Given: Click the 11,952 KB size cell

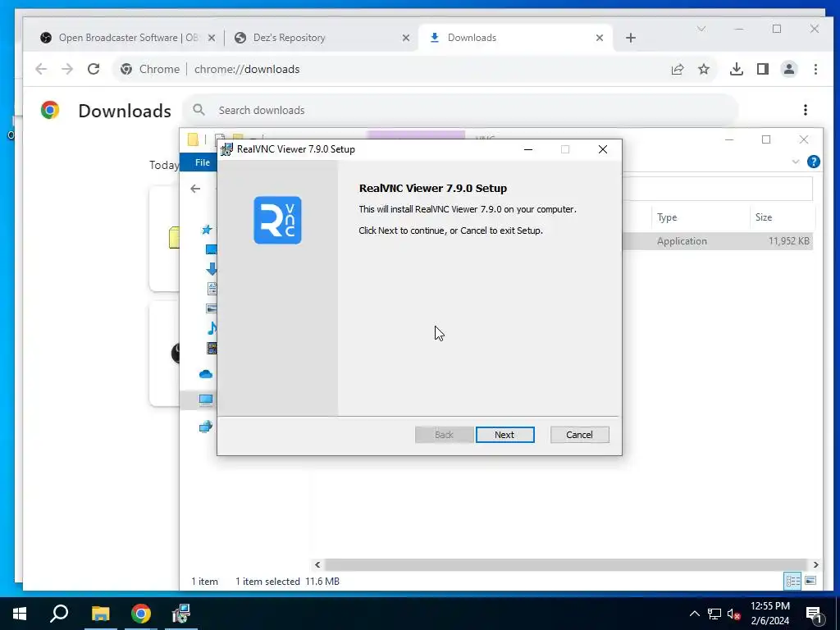Looking at the screenshot, I should pyautogui.click(x=788, y=241).
